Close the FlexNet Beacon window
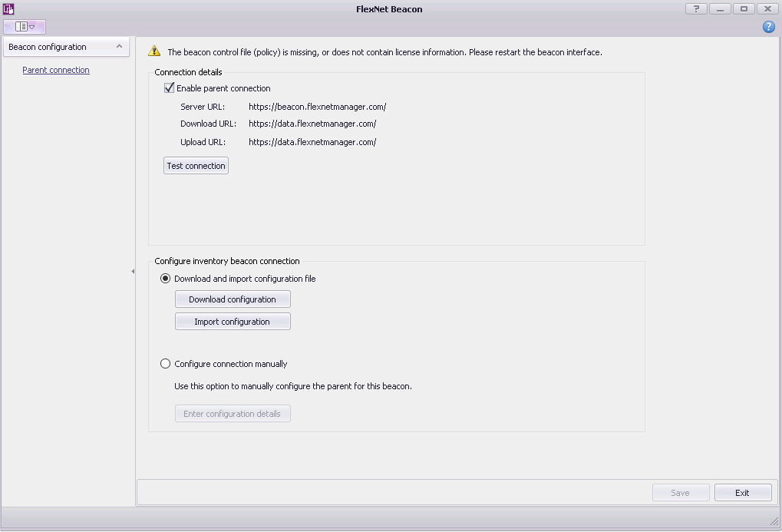Image resolution: width=782 pixels, height=532 pixels. 767,8
